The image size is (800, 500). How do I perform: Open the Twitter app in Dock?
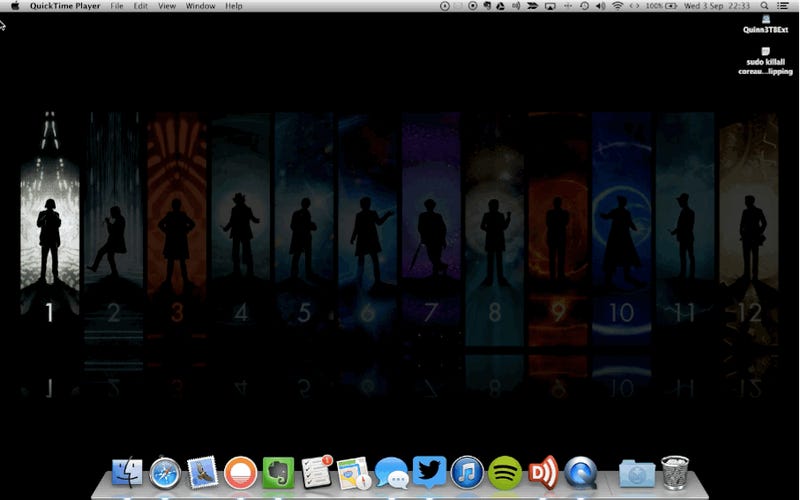(x=429, y=472)
